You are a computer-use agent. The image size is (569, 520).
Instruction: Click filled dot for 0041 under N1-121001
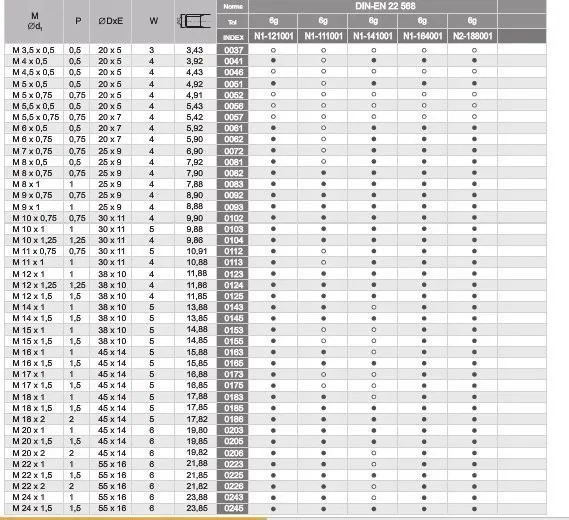click(274, 61)
